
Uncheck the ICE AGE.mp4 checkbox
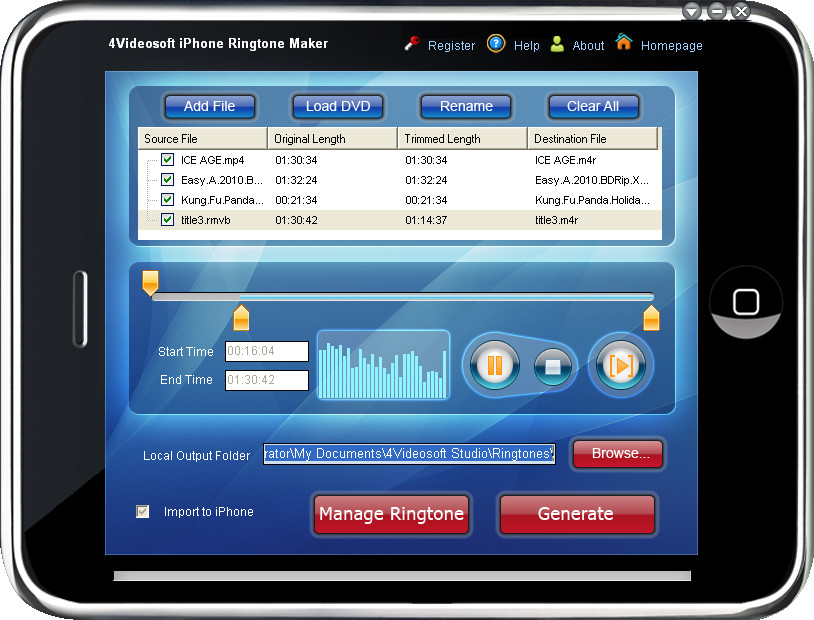[x=167, y=159]
